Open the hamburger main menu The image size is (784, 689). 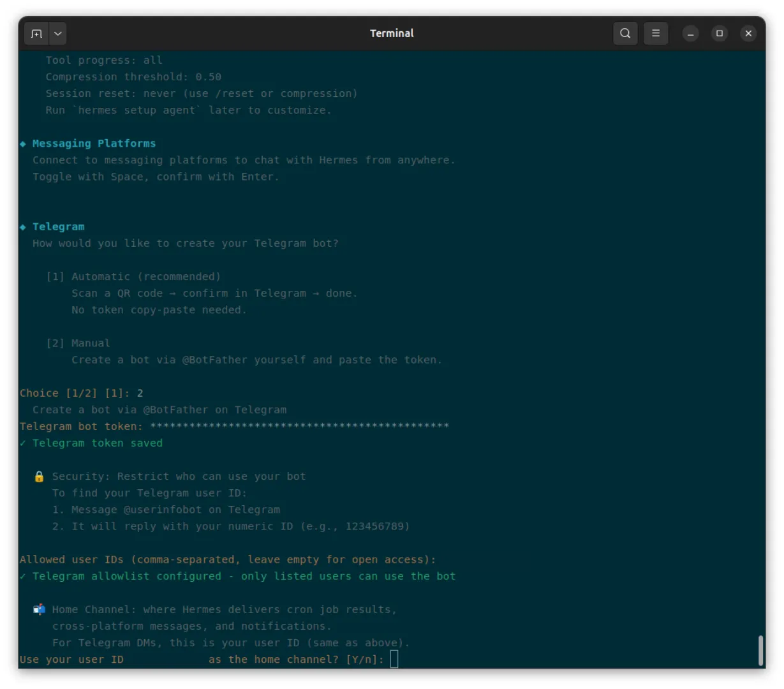tap(656, 33)
